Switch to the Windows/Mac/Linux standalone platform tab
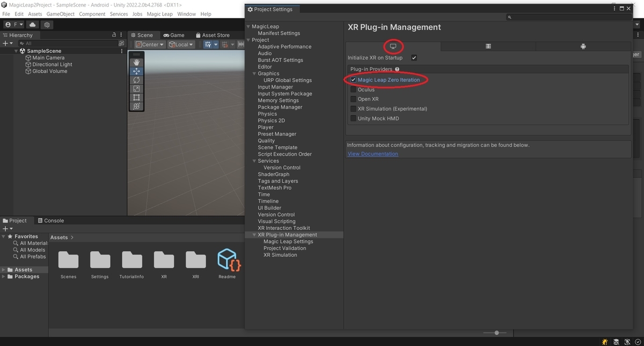 click(x=393, y=46)
